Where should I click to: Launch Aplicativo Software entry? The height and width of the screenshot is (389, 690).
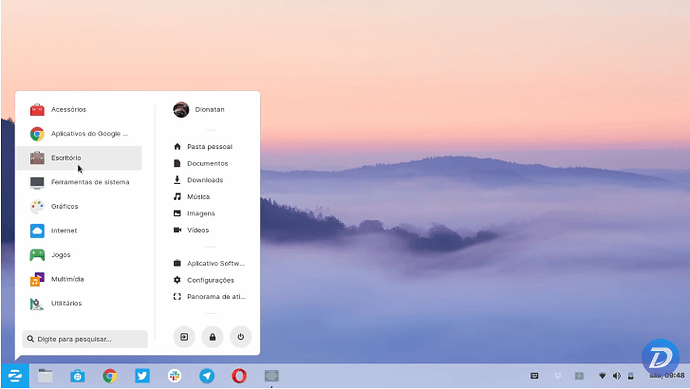coord(209,264)
